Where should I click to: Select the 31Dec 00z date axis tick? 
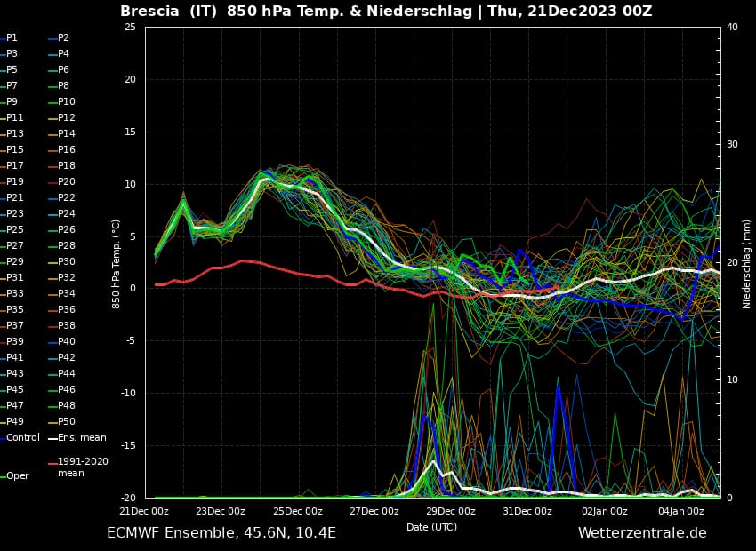pyautogui.click(x=527, y=511)
